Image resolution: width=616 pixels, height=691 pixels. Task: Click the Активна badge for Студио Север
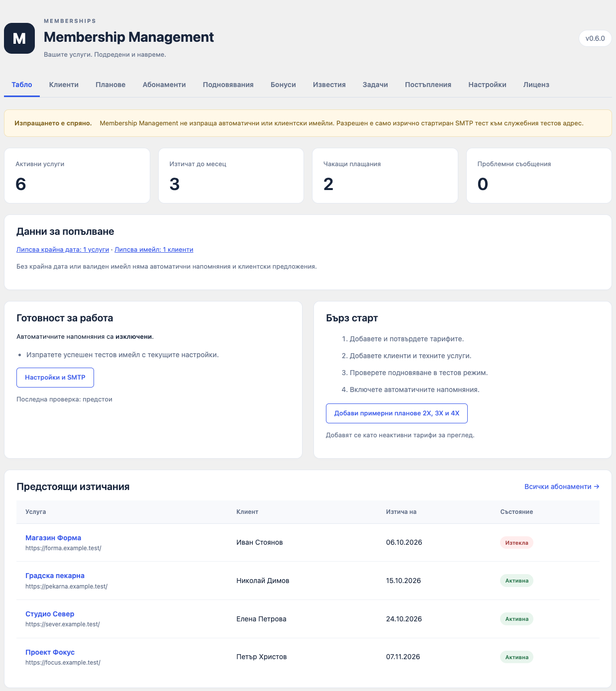516,619
